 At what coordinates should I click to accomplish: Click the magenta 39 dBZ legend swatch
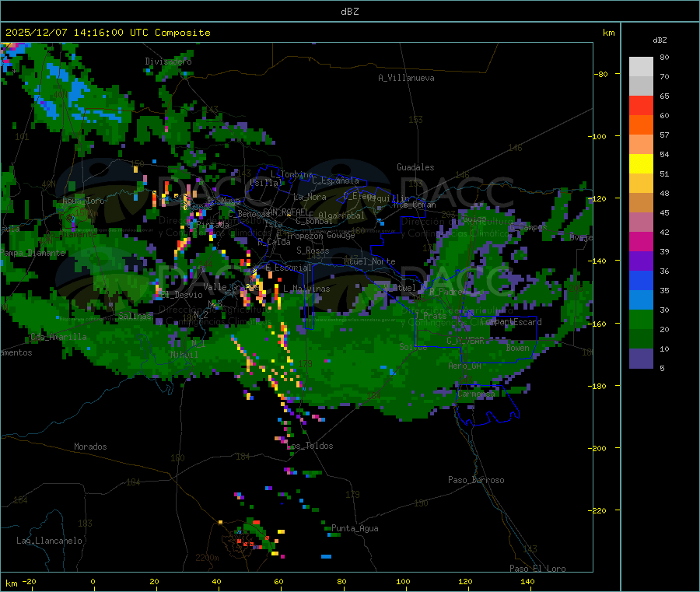[641, 241]
